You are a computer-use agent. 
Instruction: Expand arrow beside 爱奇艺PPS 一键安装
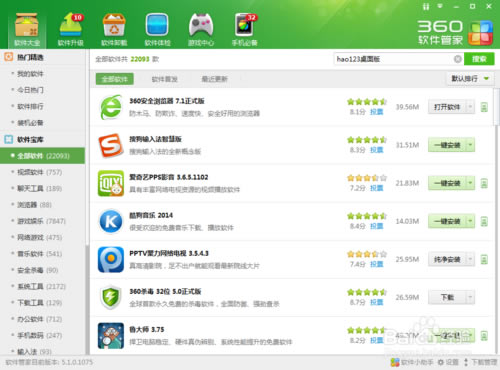470,183
